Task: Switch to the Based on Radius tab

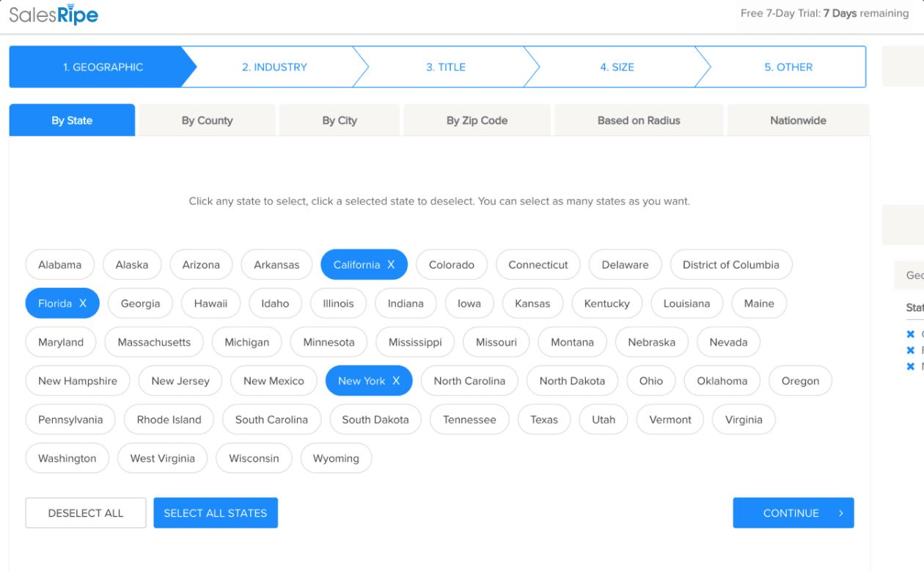Action: tap(639, 120)
